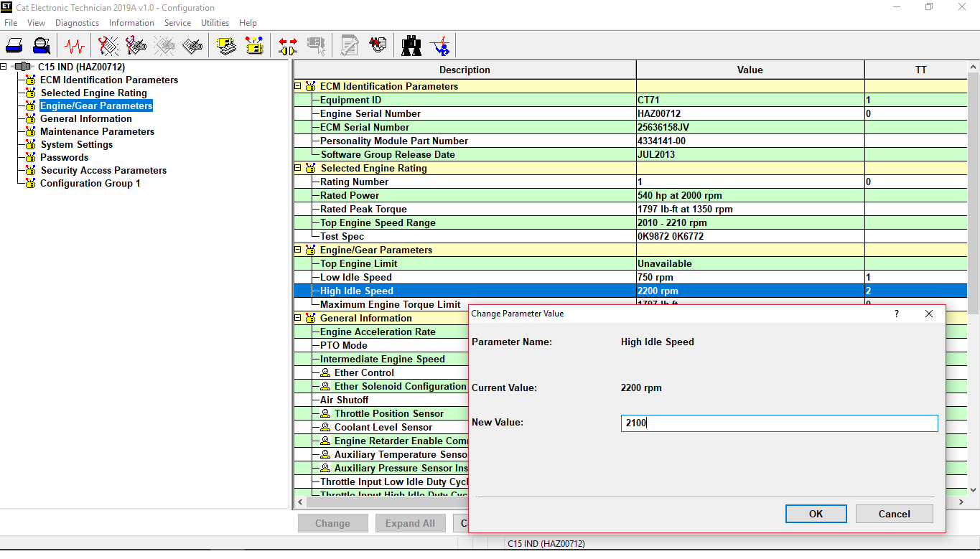Click the Configuration tool toolbar icon

[x=255, y=46]
